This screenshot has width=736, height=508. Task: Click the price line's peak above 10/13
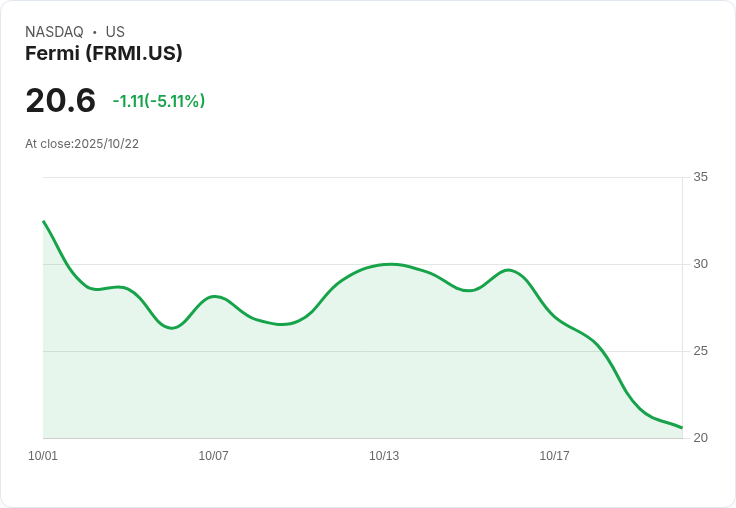coord(390,264)
